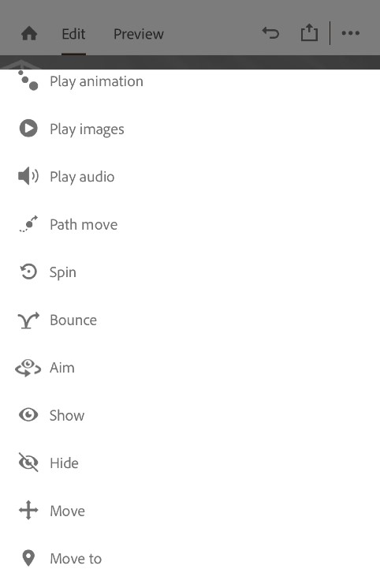380x588 pixels.
Task: Select the Aim action icon
Action: point(28,368)
